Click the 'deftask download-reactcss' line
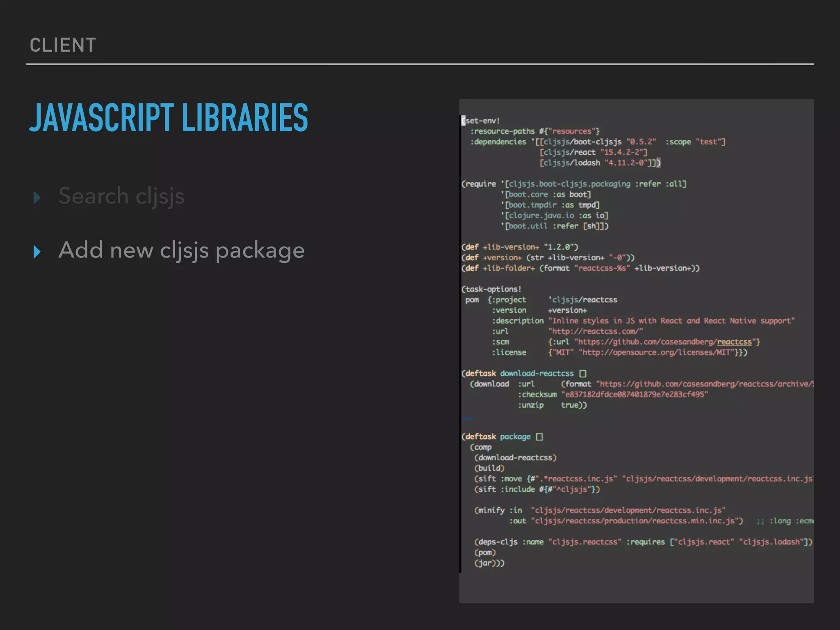 [x=524, y=374]
